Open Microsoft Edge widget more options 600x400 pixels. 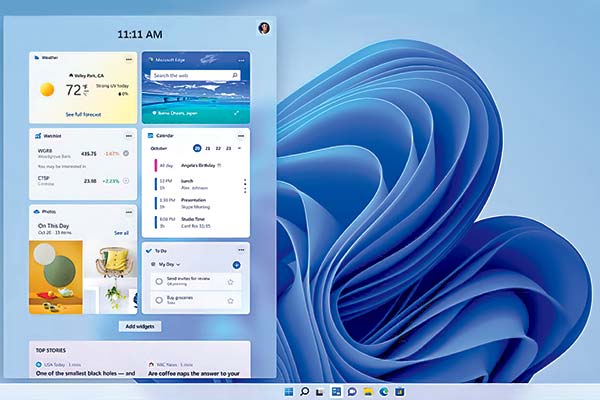point(241,60)
